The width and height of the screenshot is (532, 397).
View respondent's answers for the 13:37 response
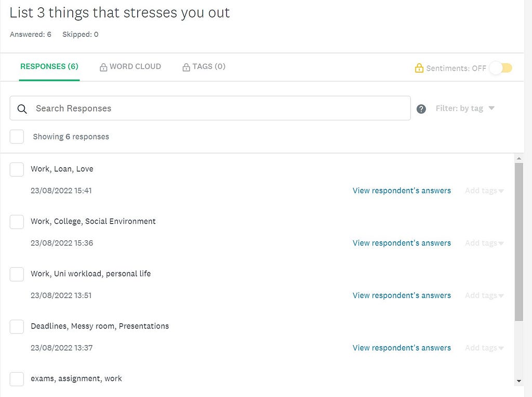pyautogui.click(x=402, y=348)
